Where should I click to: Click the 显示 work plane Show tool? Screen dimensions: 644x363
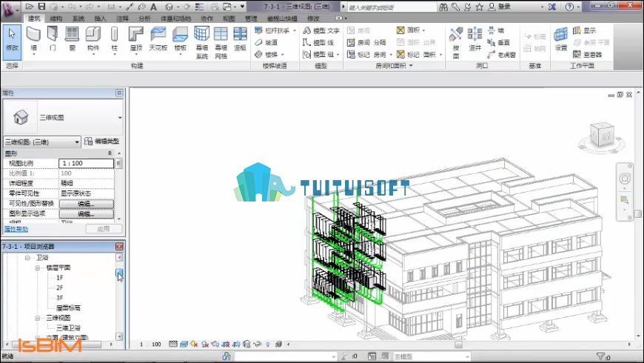click(585, 30)
